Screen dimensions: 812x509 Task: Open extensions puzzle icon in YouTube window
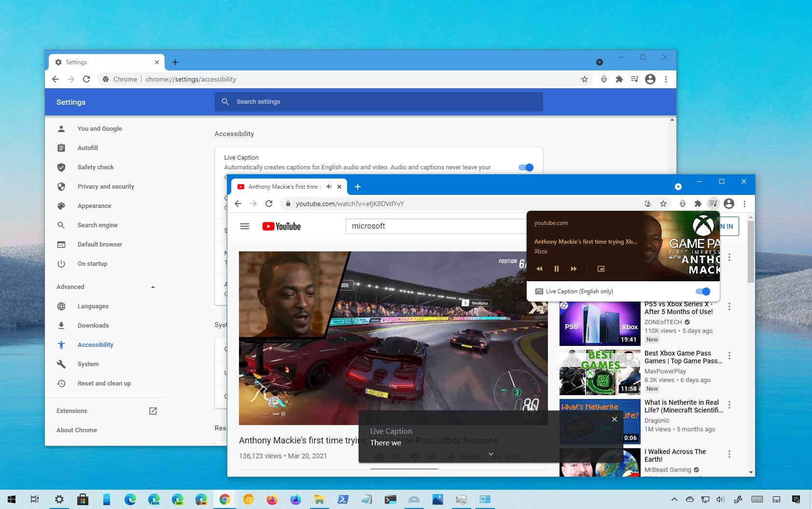click(x=698, y=204)
